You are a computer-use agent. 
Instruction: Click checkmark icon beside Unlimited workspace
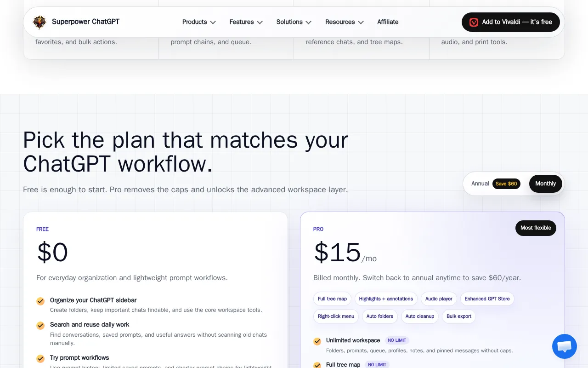317,341
